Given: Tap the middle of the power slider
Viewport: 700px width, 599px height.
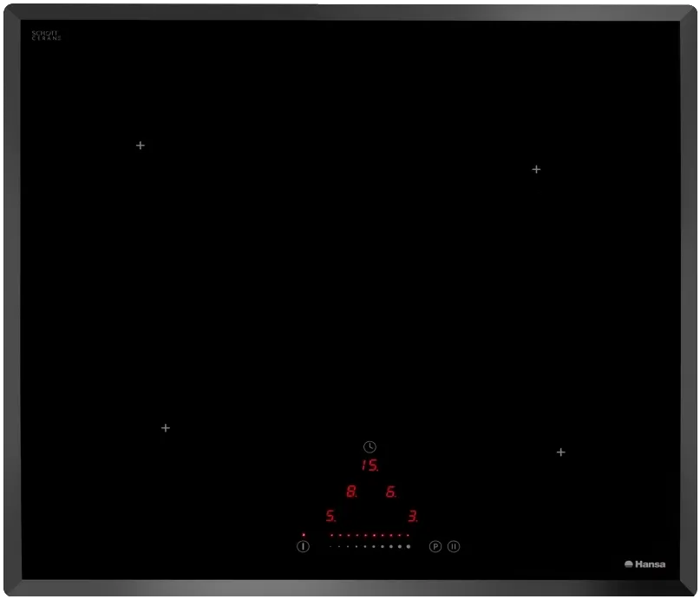Looking at the screenshot, I should click(x=370, y=547).
